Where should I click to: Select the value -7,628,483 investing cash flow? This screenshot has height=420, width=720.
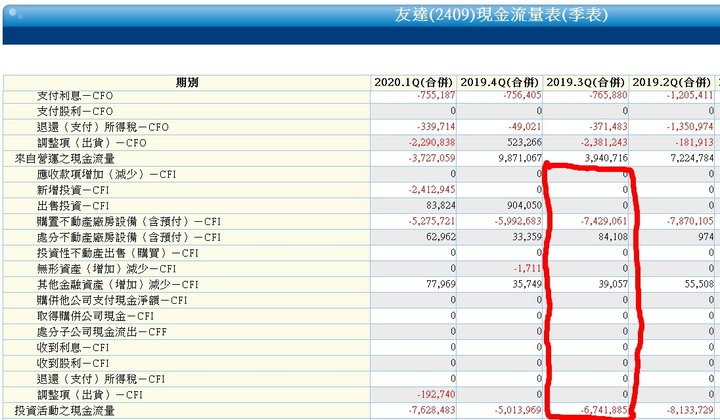[432, 410]
